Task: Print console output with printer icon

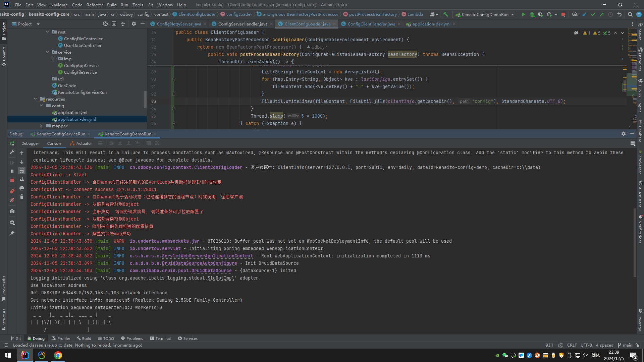Action: [22, 188]
